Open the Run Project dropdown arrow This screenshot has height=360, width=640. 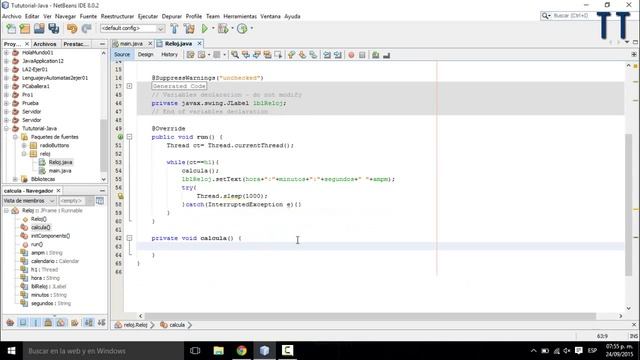[213, 29]
